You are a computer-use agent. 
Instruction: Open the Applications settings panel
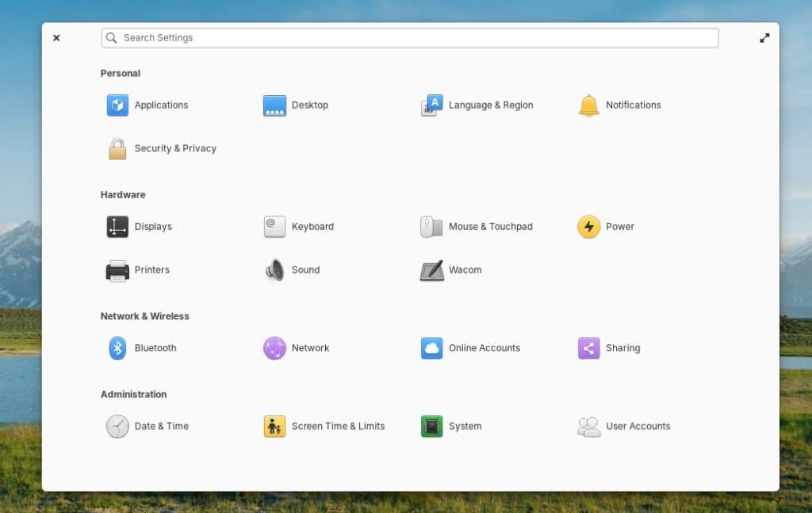point(147,105)
